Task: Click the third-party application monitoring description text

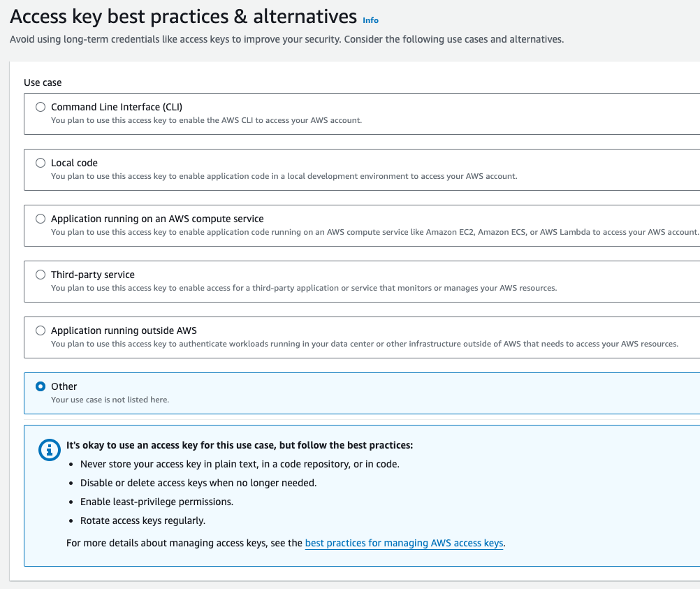Action: (304, 288)
